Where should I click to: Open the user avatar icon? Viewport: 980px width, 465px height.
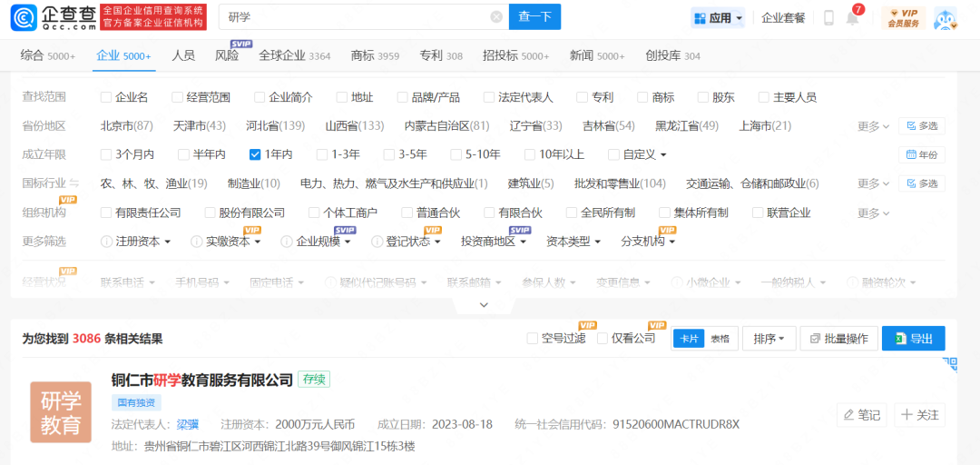tap(945, 18)
